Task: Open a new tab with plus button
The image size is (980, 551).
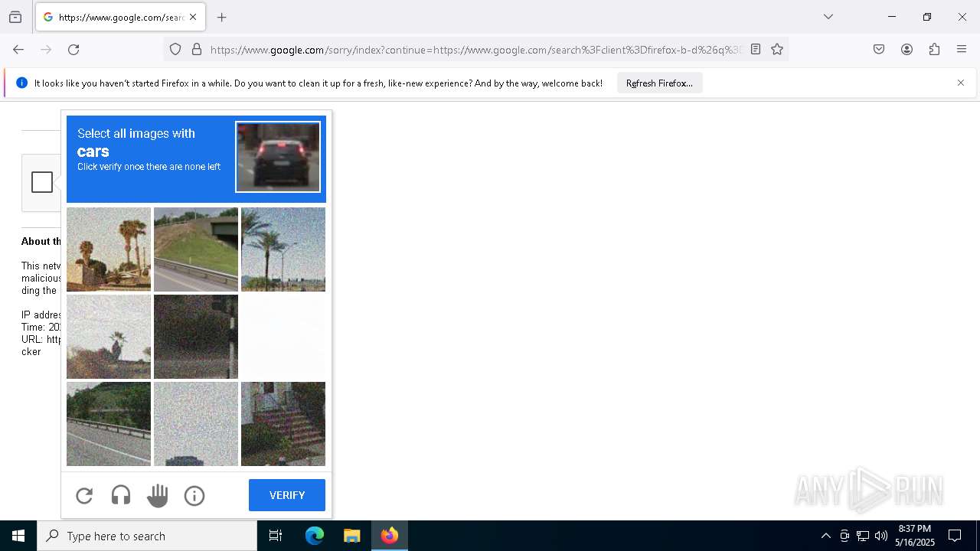Action: point(222,17)
